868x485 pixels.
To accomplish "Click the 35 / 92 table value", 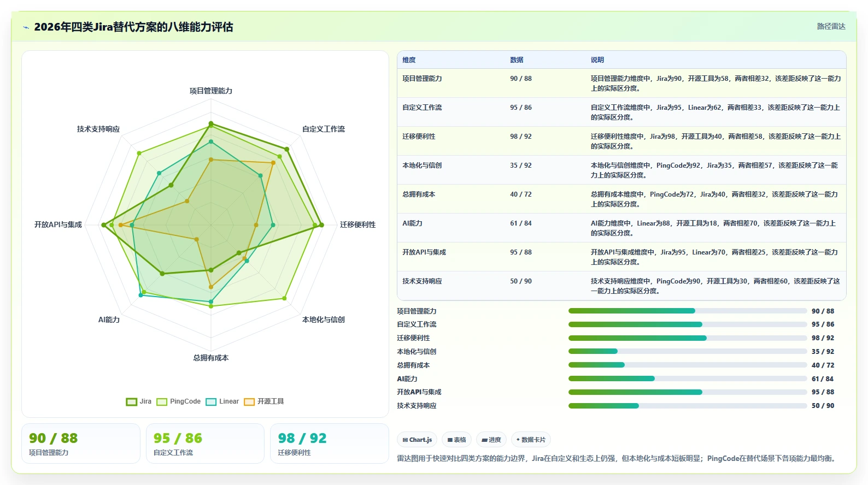I will tap(521, 165).
